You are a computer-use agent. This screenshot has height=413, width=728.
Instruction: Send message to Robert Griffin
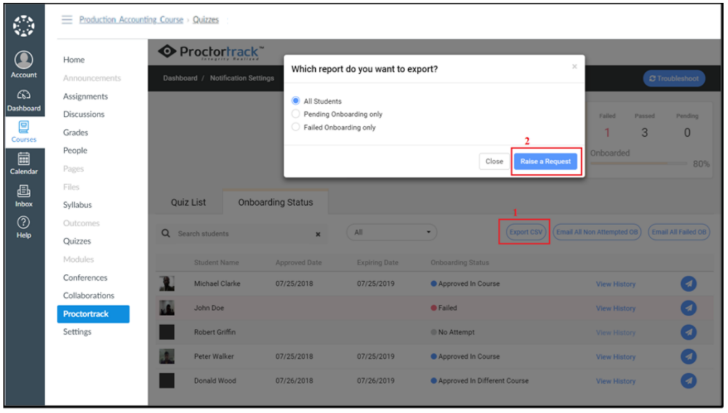click(x=689, y=332)
